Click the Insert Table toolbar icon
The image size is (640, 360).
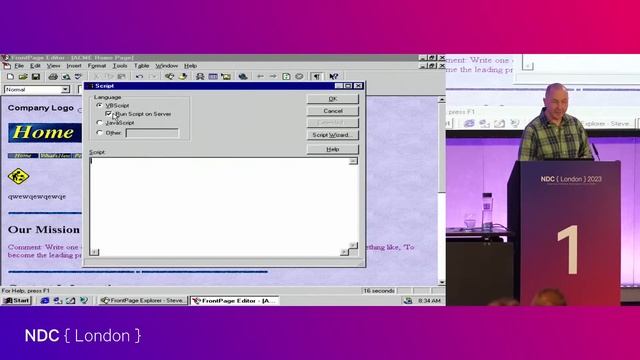click(x=213, y=77)
